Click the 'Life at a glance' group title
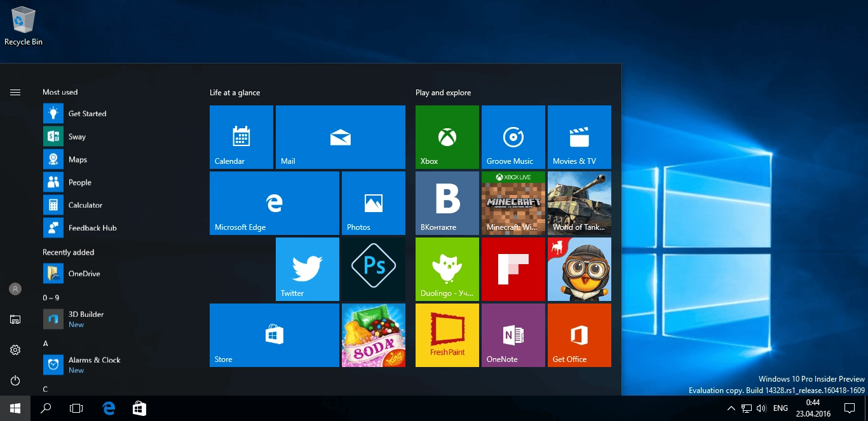The height and width of the screenshot is (421, 868). [234, 93]
